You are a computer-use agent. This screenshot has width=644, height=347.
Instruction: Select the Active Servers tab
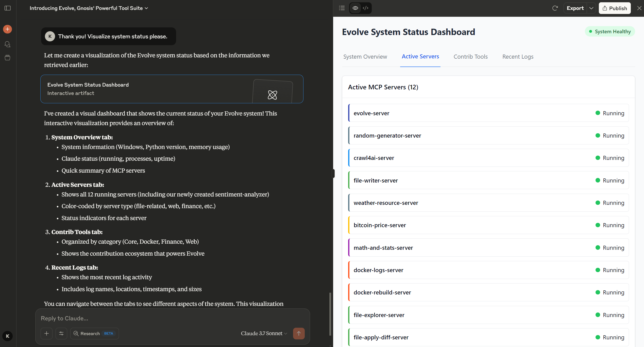pyautogui.click(x=420, y=56)
